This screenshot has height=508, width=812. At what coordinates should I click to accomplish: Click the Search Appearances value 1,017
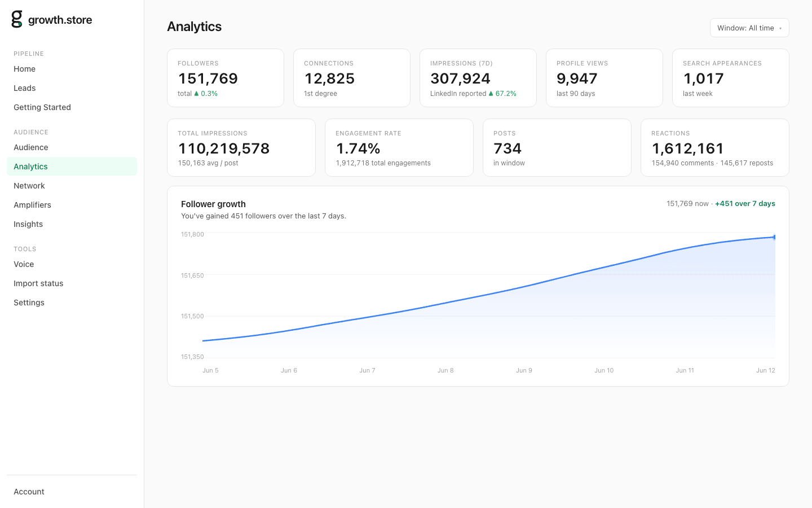(x=703, y=78)
